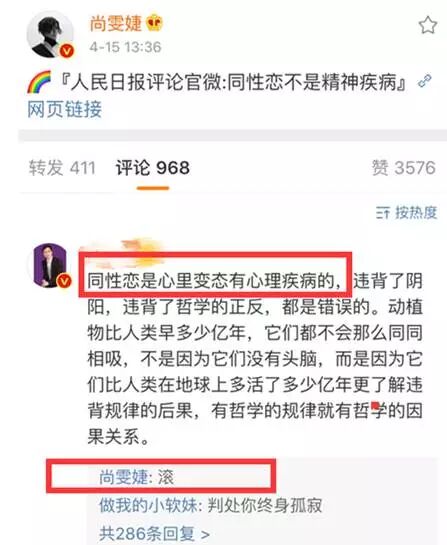Open the 赞 3576 tab
This screenshot has width=447, height=545.
(404, 168)
